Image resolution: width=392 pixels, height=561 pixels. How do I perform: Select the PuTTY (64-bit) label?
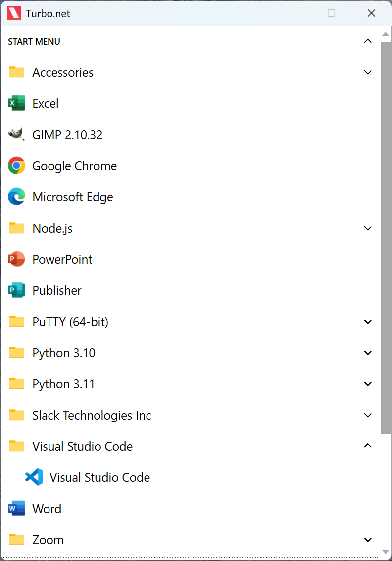(70, 322)
